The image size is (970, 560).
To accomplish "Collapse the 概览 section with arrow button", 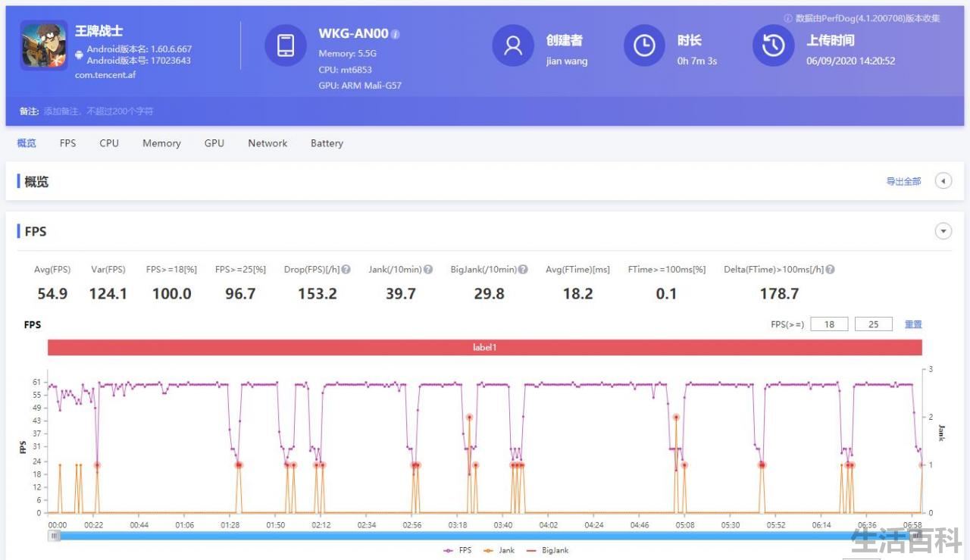I will [x=943, y=181].
